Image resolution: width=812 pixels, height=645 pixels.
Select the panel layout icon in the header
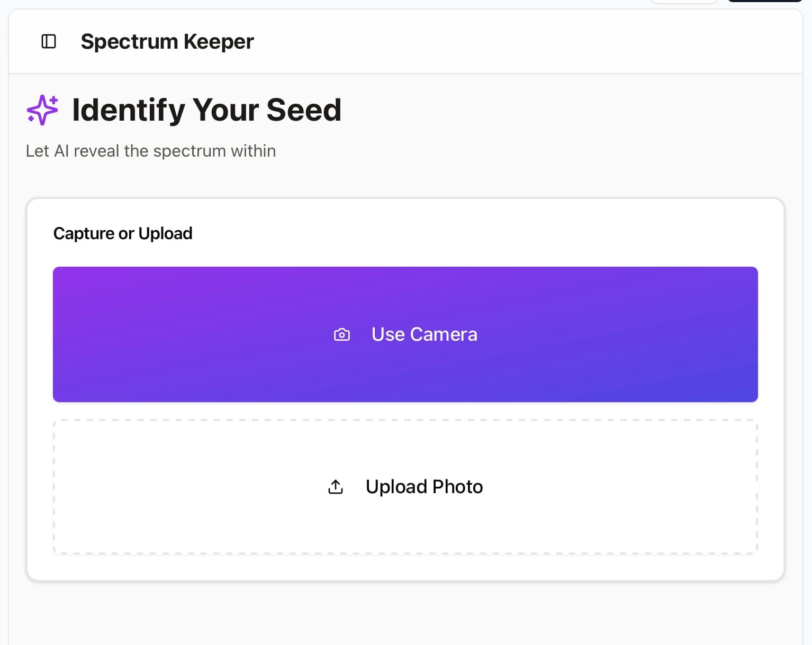click(x=48, y=41)
